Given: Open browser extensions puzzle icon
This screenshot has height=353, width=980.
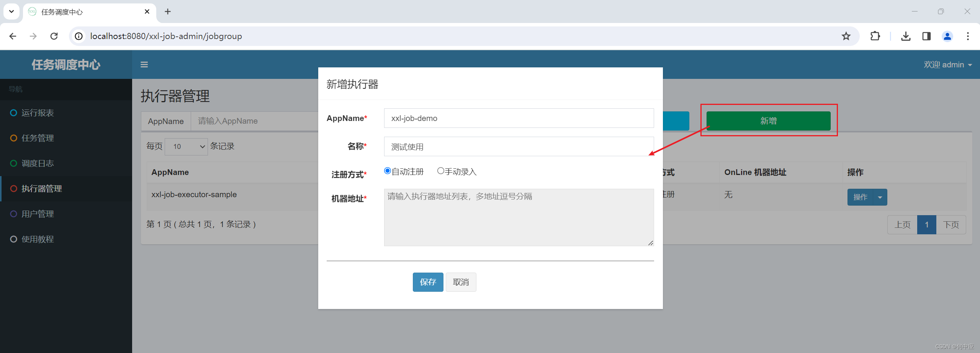Looking at the screenshot, I should coord(875,36).
